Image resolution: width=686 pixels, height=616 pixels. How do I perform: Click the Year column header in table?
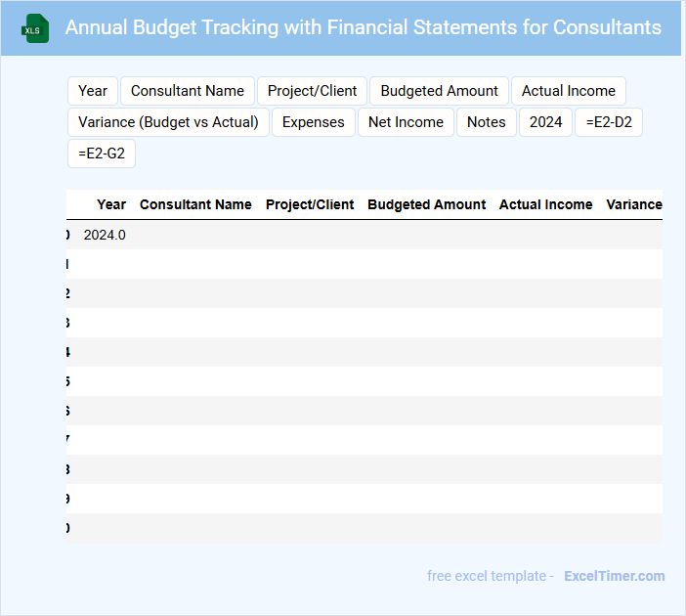tap(111, 204)
